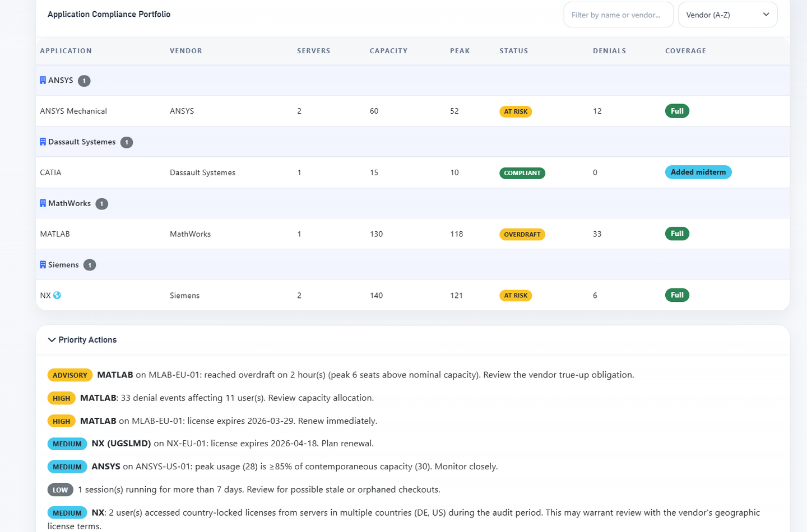The image size is (807, 532).
Task: Click the Dassault Systemes building icon
Action: tap(43, 142)
